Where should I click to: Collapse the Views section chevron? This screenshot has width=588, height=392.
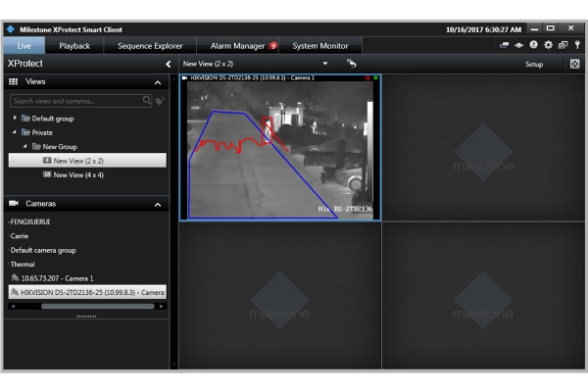(x=158, y=82)
